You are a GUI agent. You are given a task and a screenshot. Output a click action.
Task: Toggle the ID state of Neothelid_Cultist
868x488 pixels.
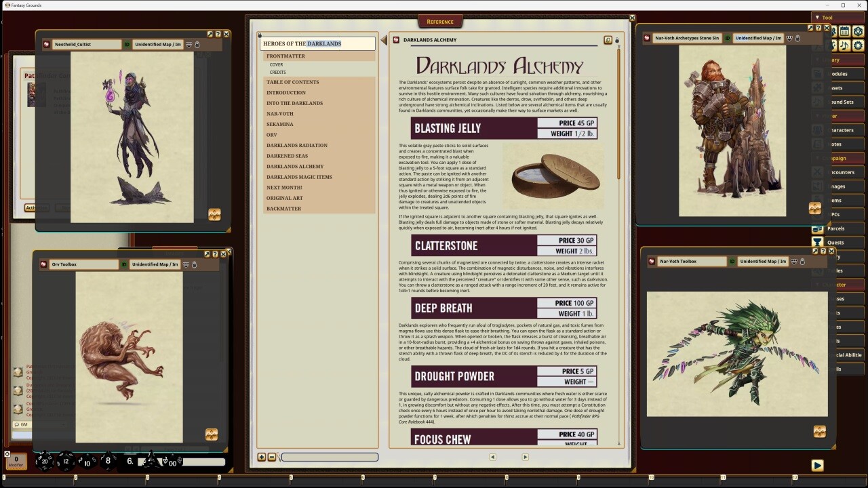coord(126,45)
